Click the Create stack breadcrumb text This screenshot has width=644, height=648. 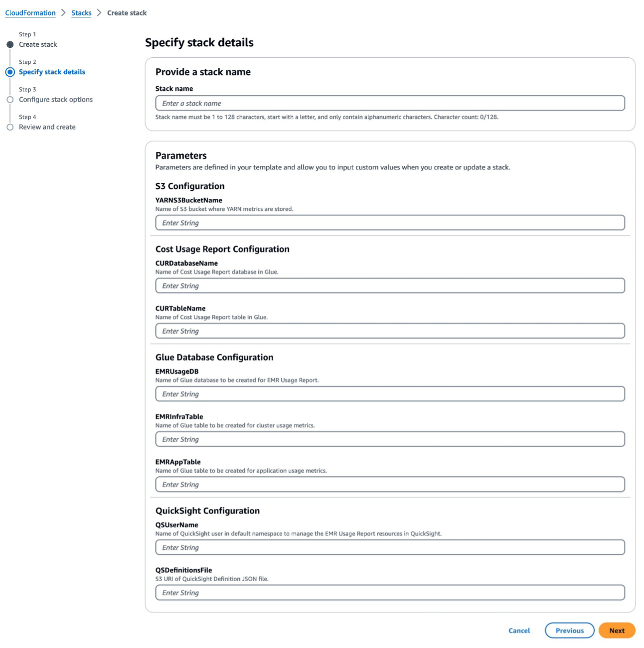pos(126,12)
